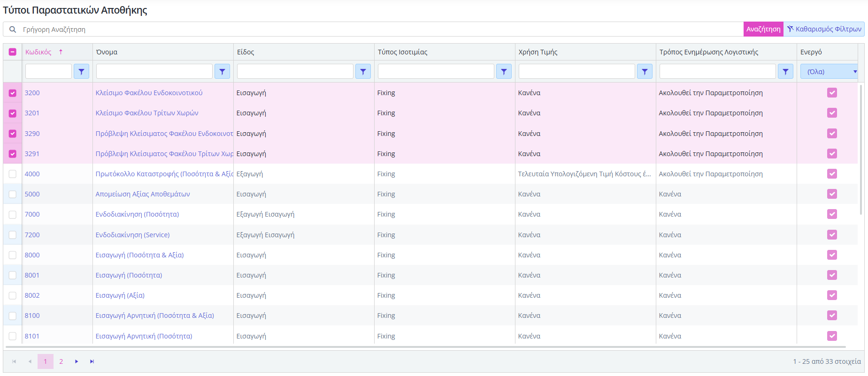868x376 pixels.
Task: Click the filter icon for Χρήση Τιμής column
Action: 645,72
